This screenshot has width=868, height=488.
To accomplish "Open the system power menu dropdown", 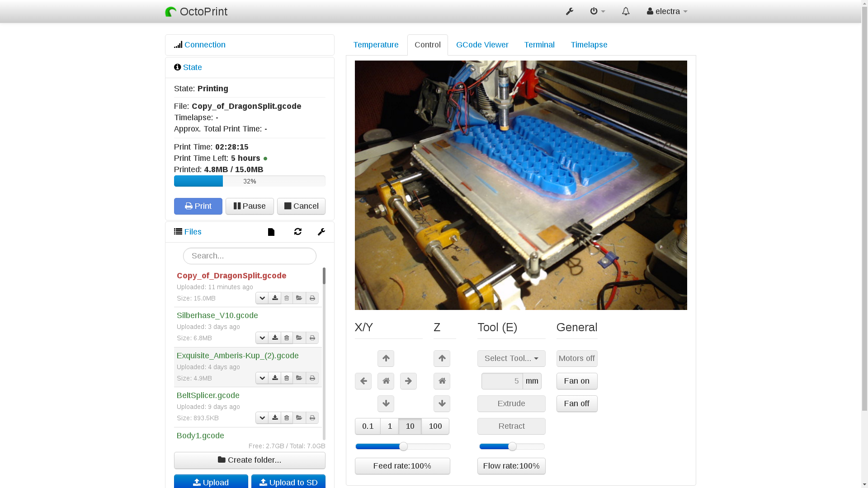I will (597, 12).
